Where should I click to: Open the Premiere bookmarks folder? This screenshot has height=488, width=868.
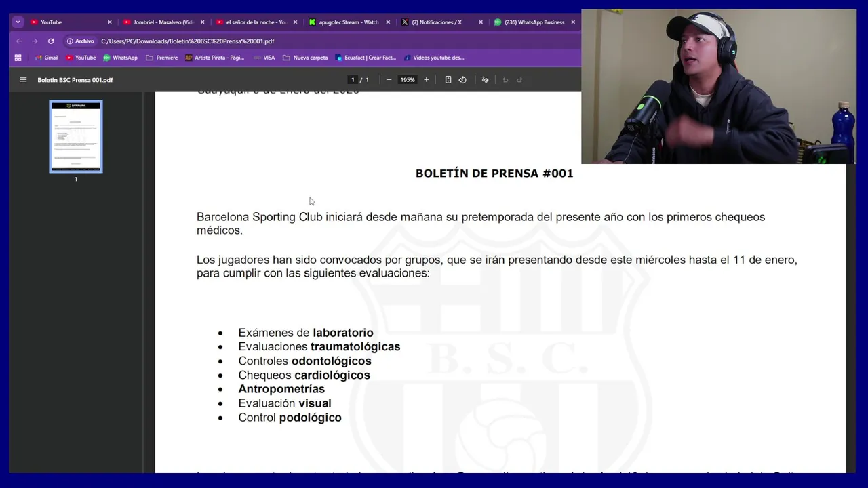(x=162, y=58)
